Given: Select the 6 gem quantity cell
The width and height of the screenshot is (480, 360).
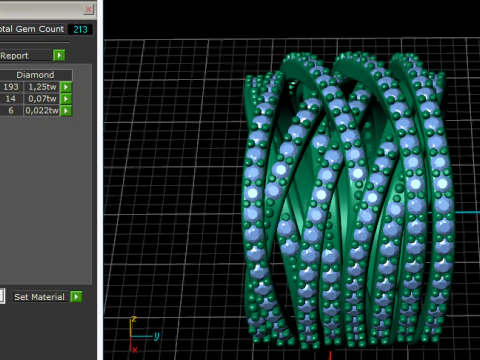Looking at the screenshot, I should point(11,111).
